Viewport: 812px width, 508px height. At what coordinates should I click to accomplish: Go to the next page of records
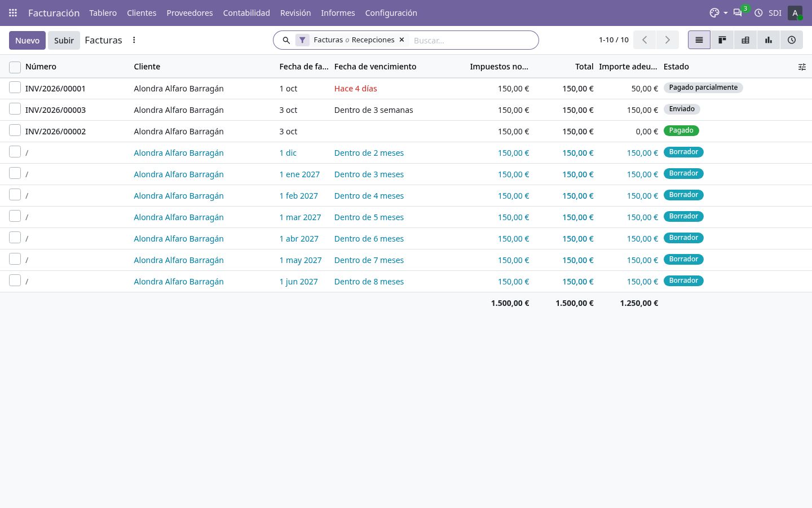667,40
